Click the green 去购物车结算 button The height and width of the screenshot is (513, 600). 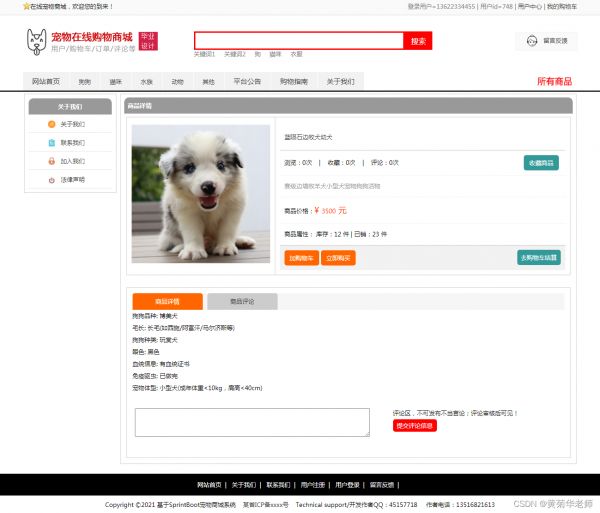click(x=539, y=257)
